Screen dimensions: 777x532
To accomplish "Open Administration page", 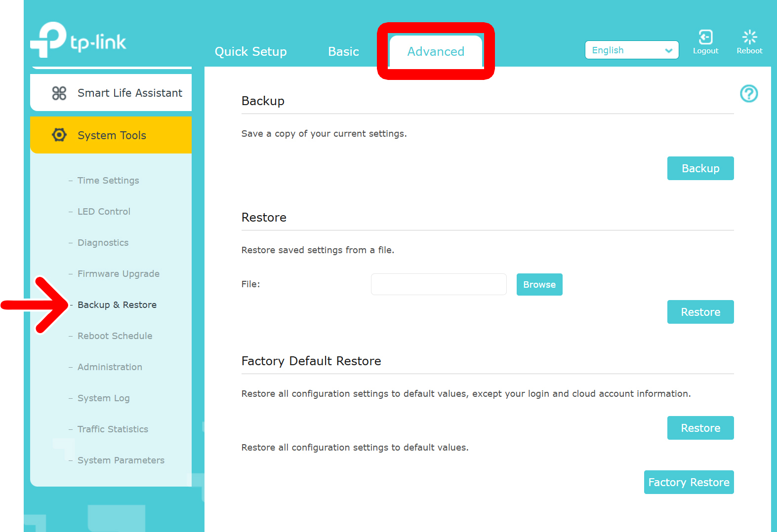I will [x=110, y=367].
